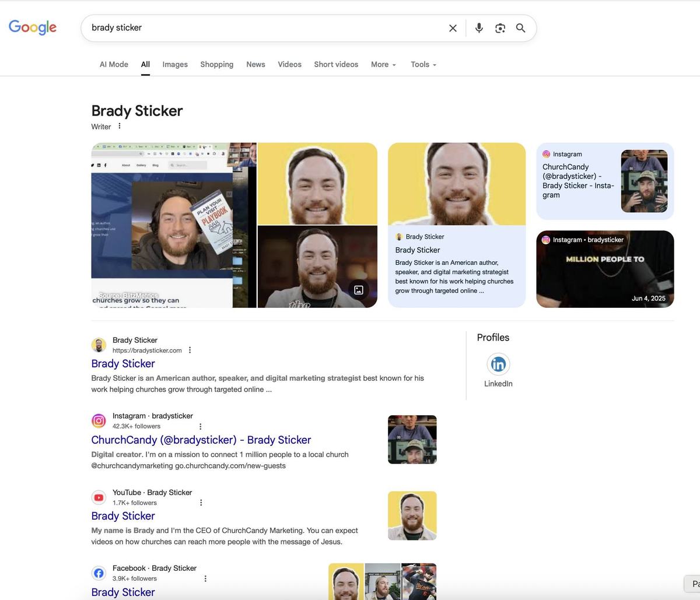Open options menu for YouTube result

201,503
